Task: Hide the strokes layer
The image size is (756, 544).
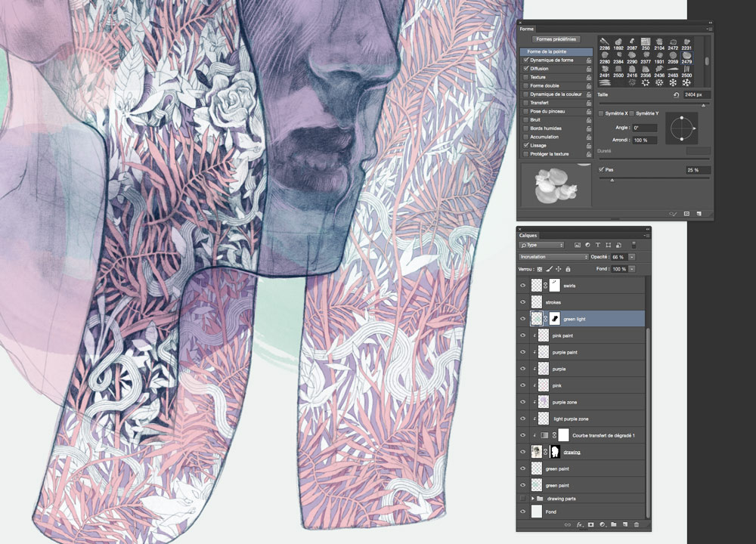Action: (x=522, y=302)
